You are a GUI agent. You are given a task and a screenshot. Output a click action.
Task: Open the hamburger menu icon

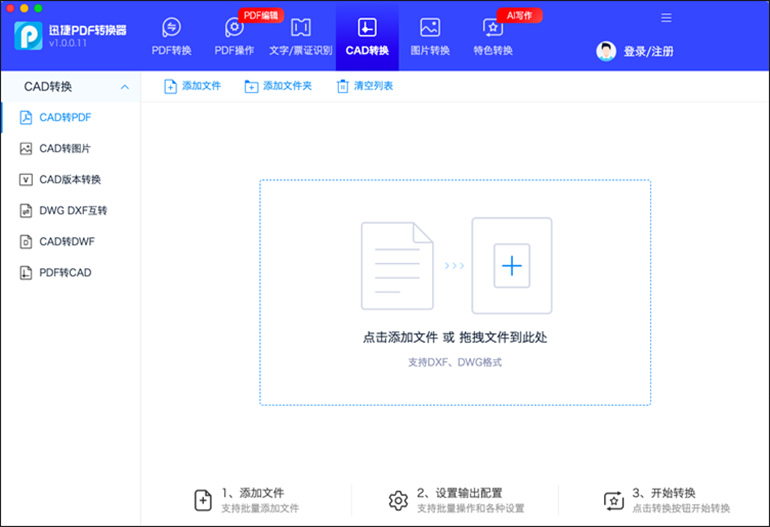pos(666,18)
